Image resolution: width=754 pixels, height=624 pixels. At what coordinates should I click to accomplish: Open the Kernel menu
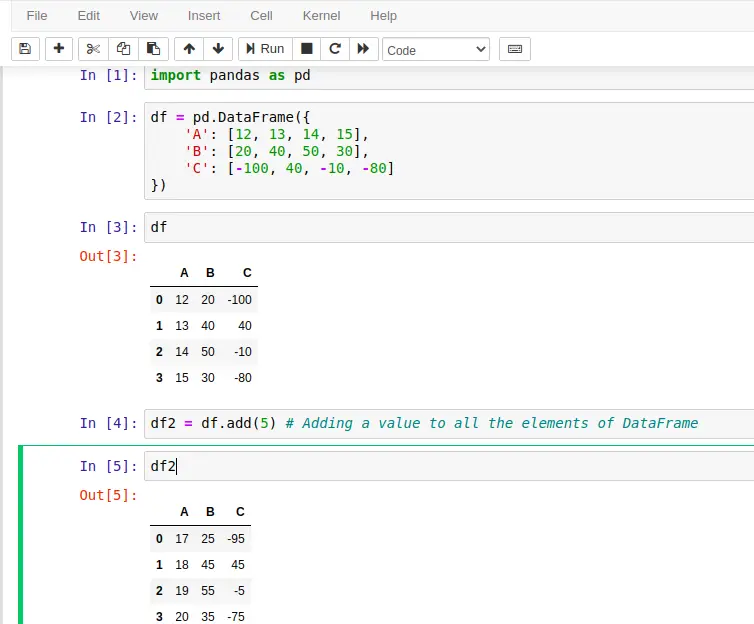(321, 16)
